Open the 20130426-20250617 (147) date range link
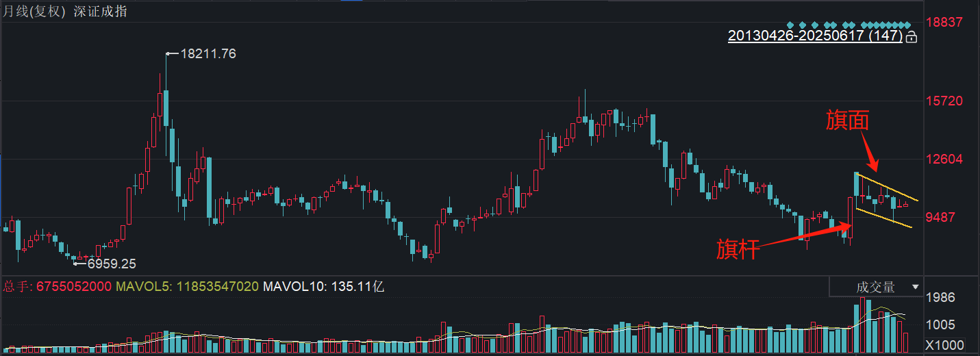The height and width of the screenshot is (356, 980). (815, 36)
